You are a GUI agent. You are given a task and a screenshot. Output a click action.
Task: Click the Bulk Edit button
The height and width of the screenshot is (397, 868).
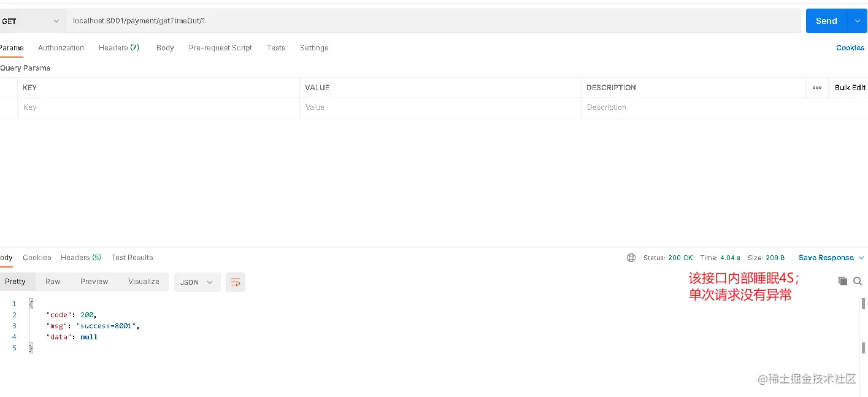click(850, 88)
